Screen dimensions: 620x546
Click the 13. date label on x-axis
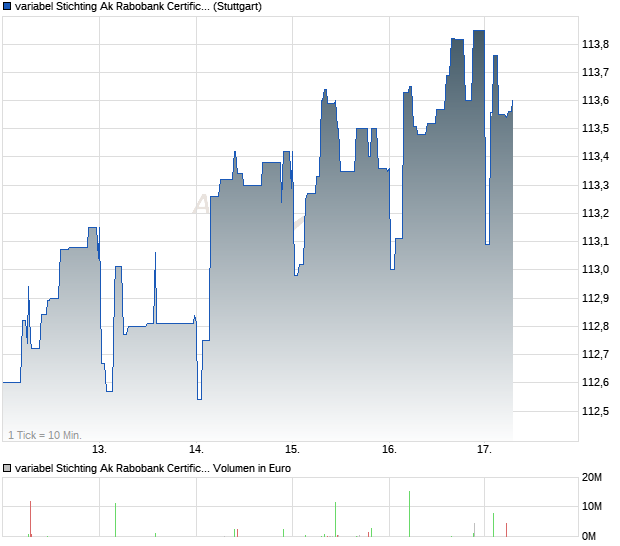tap(100, 449)
